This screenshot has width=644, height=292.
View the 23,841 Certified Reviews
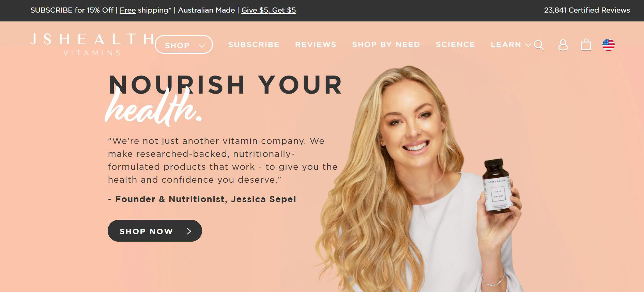point(587,10)
